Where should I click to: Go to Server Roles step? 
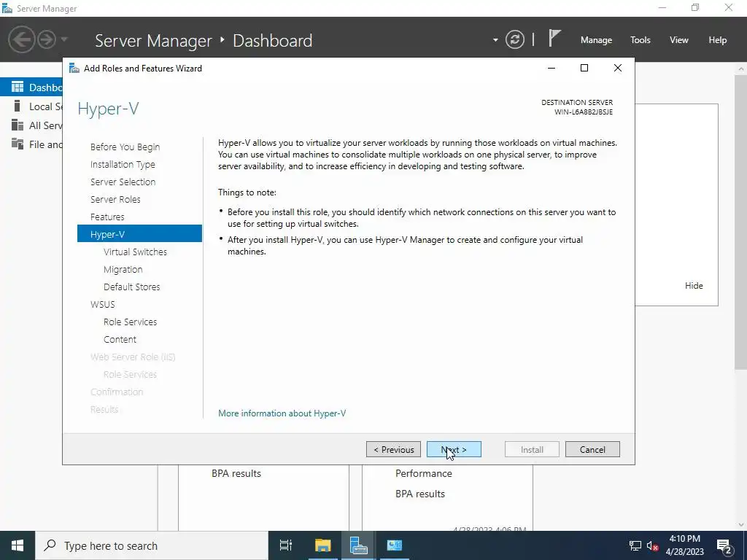click(x=115, y=199)
